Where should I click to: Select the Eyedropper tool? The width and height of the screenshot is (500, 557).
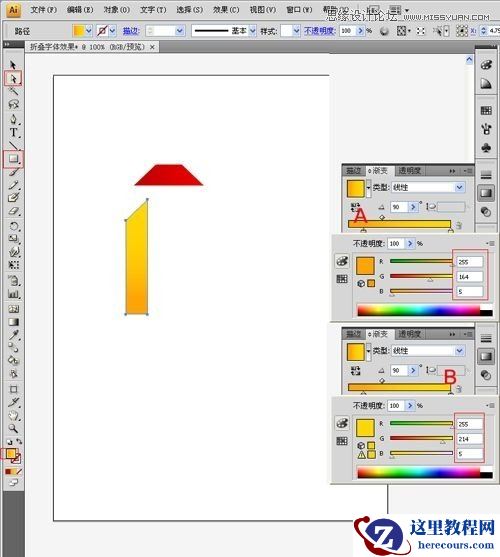pos(13,335)
